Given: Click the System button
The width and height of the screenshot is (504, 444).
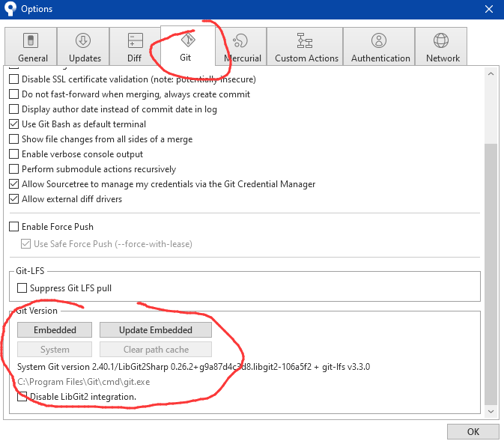Looking at the screenshot, I should point(55,349).
